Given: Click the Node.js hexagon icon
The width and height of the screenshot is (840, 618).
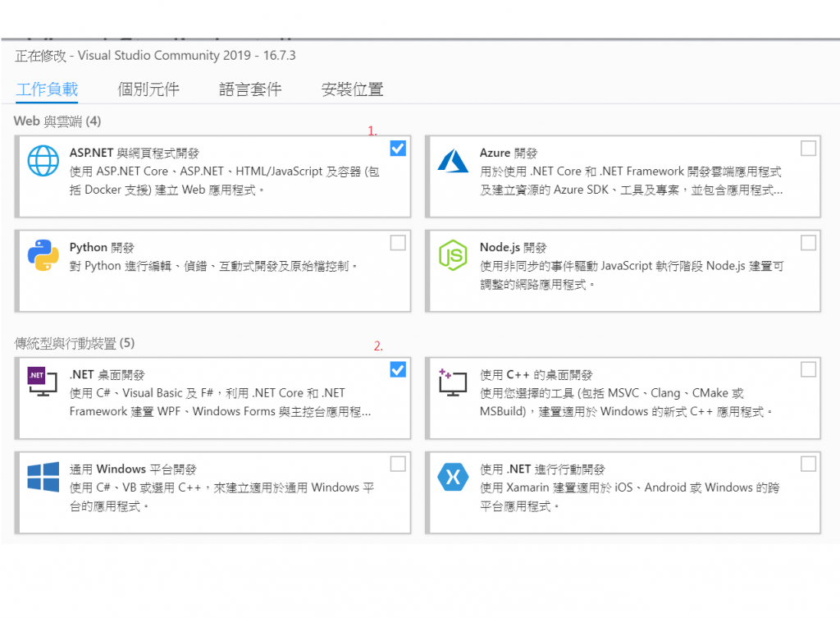Looking at the screenshot, I should (x=453, y=255).
